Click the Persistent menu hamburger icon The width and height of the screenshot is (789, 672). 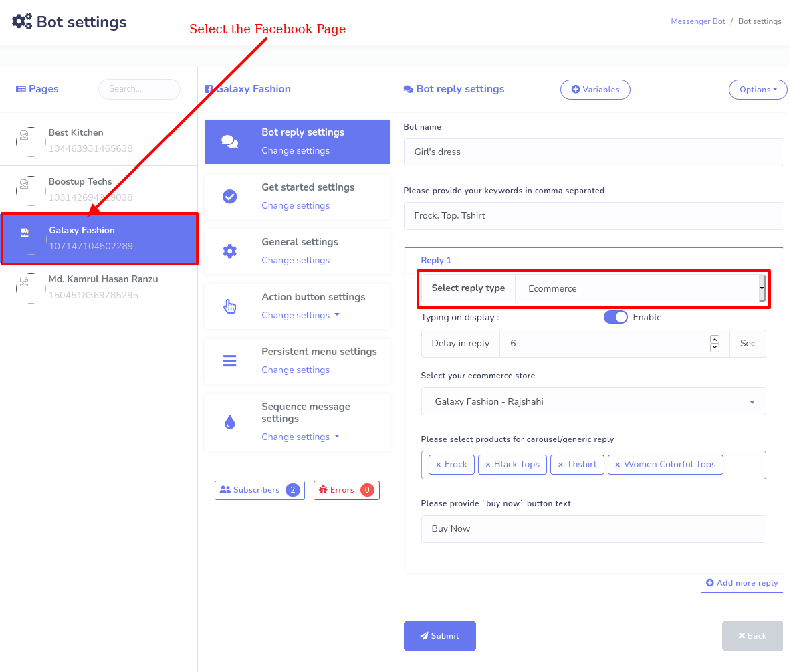(x=230, y=361)
